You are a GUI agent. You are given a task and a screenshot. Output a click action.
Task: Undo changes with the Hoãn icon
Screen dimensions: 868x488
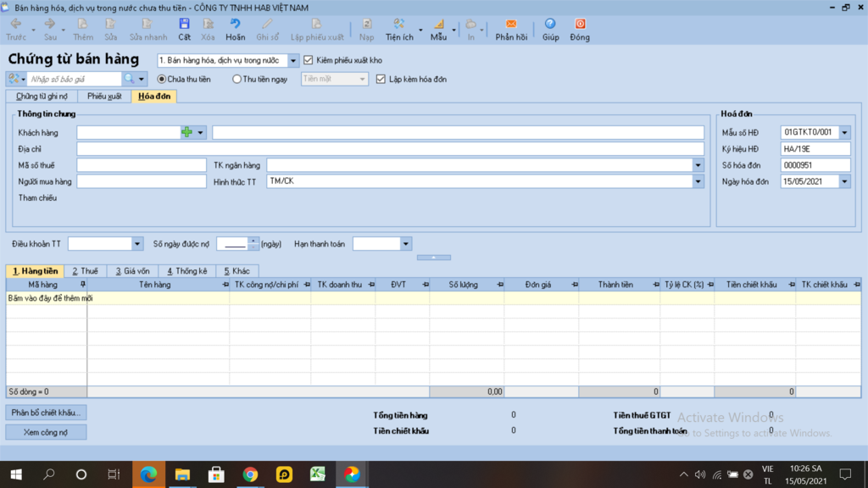(x=236, y=24)
